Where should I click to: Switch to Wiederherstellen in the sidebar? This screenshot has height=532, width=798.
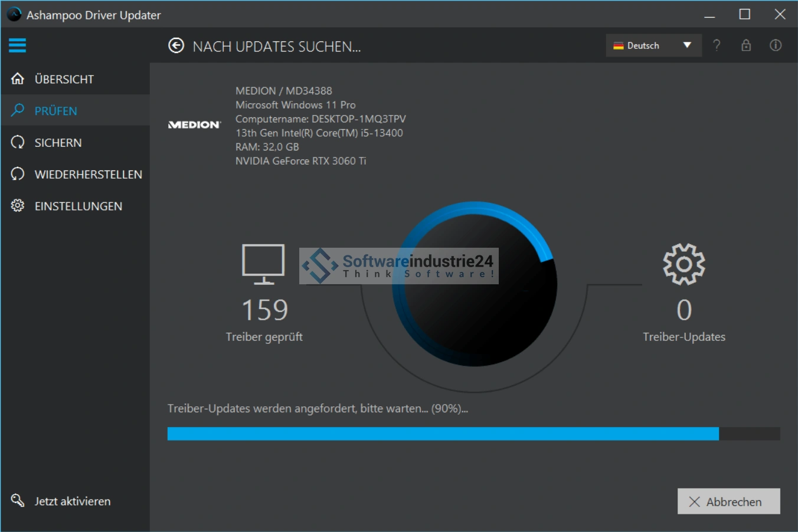(x=88, y=175)
